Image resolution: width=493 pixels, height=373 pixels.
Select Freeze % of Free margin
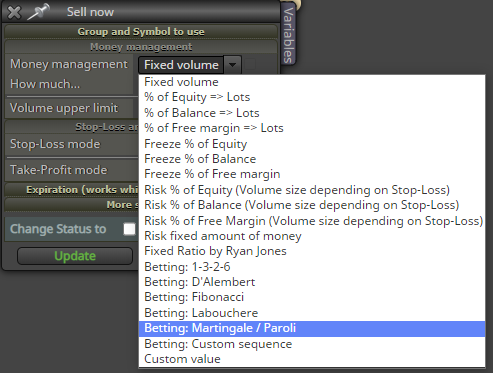pos(312,174)
